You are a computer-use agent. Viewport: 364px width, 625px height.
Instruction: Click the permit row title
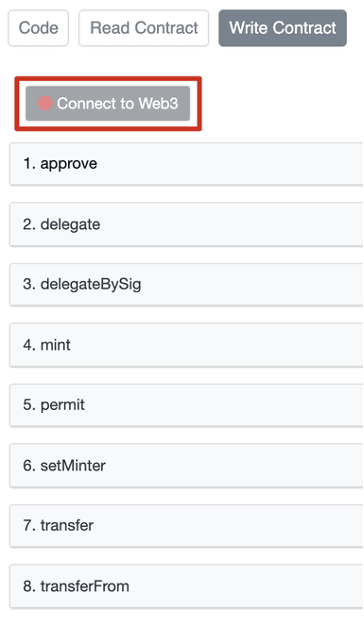[x=54, y=405]
